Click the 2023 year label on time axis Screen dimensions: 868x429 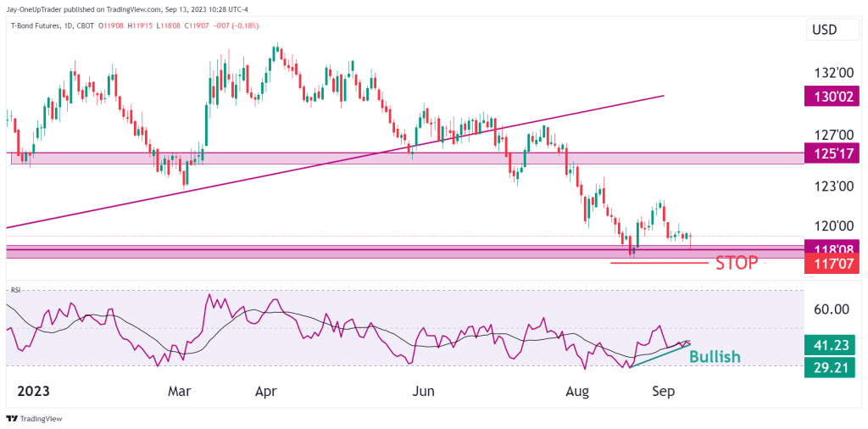coord(33,392)
